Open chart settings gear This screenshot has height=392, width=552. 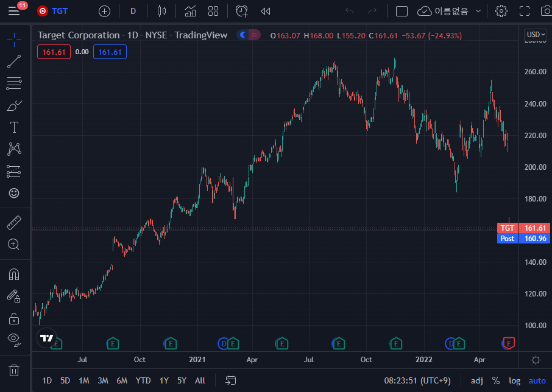501,11
